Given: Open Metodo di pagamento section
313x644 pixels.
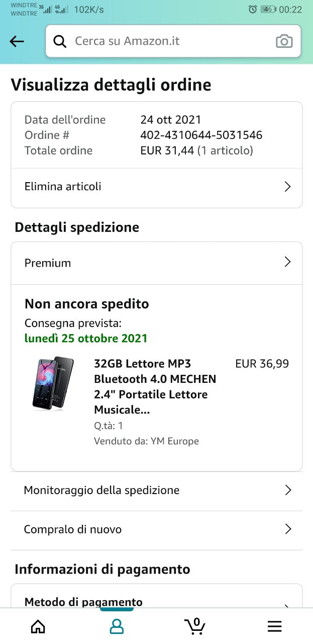Looking at the screenshot, I should (83, 602).
